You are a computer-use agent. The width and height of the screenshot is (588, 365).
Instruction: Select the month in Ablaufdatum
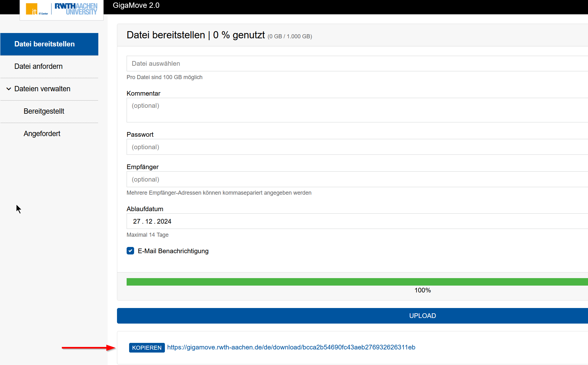coord(149,221)
